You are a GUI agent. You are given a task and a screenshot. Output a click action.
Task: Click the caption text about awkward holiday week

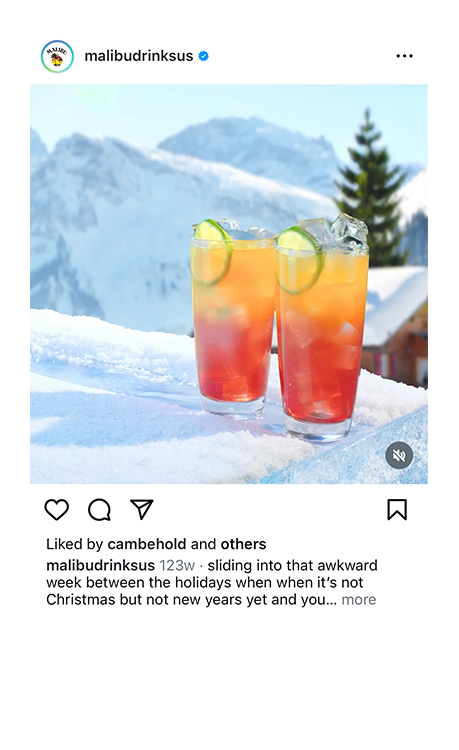click(x=212, y=583)
